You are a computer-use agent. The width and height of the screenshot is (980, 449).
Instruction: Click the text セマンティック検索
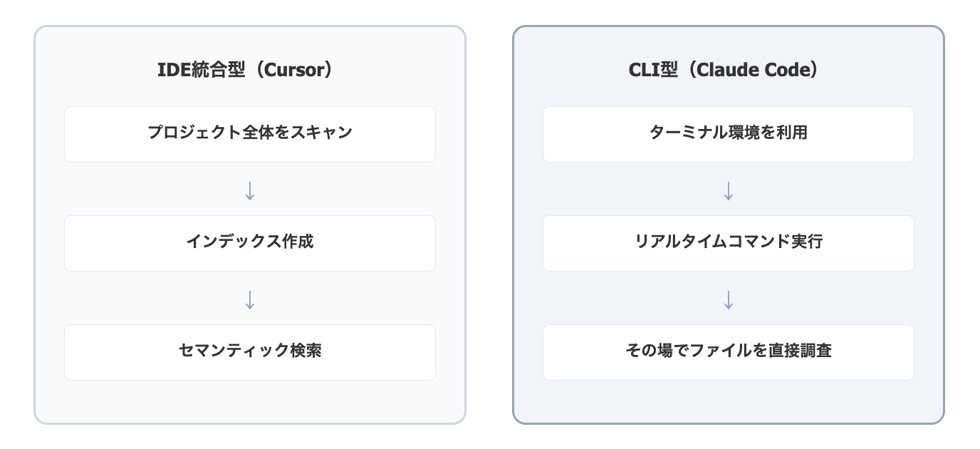tap(250, 351)
